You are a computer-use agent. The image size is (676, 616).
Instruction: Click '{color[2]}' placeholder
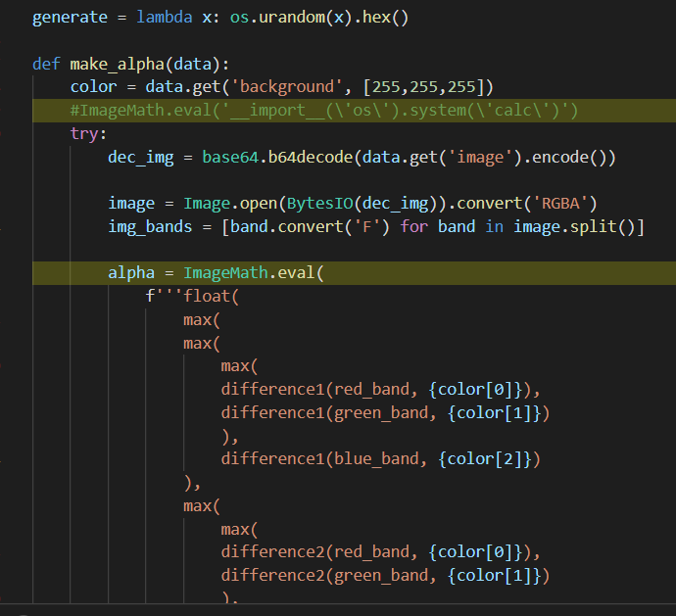485,459
